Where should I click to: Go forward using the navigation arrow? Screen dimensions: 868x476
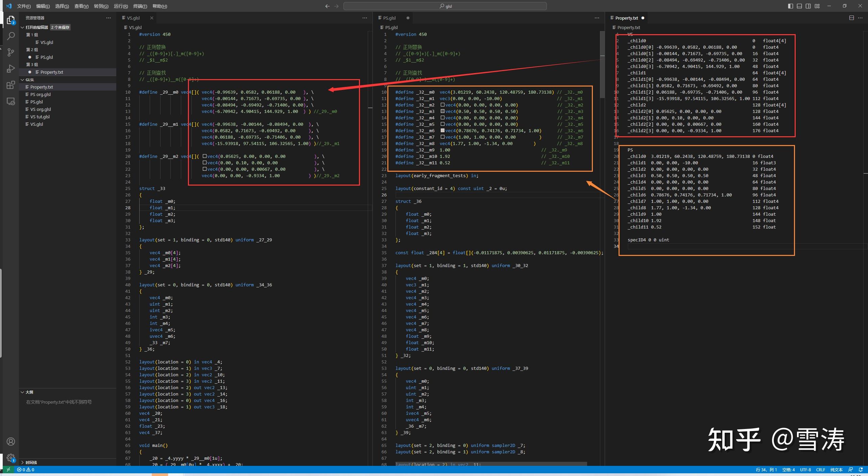[336, 6]
